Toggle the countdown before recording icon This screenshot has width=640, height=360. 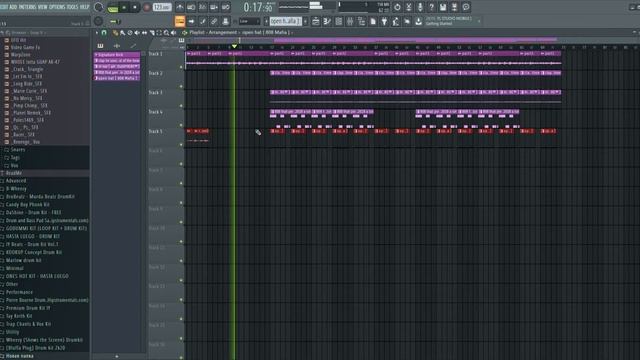point(202,7)
